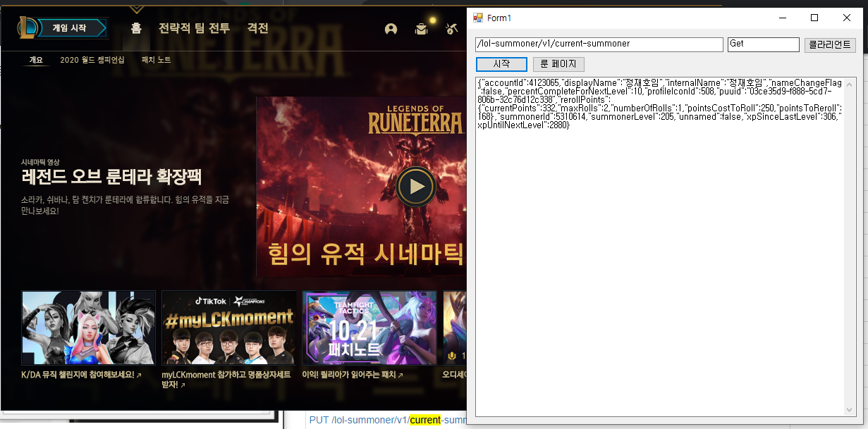Switch to the 홈 tab
The width and height of the screenshot is (868, 429).
click(x=136, y=28)
